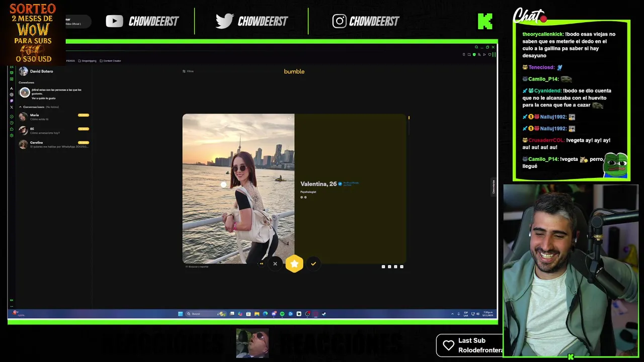Screen dimensions: 644x362
Task: Open the Dropshipping bookmarks folder
Action: coord(87,61)
